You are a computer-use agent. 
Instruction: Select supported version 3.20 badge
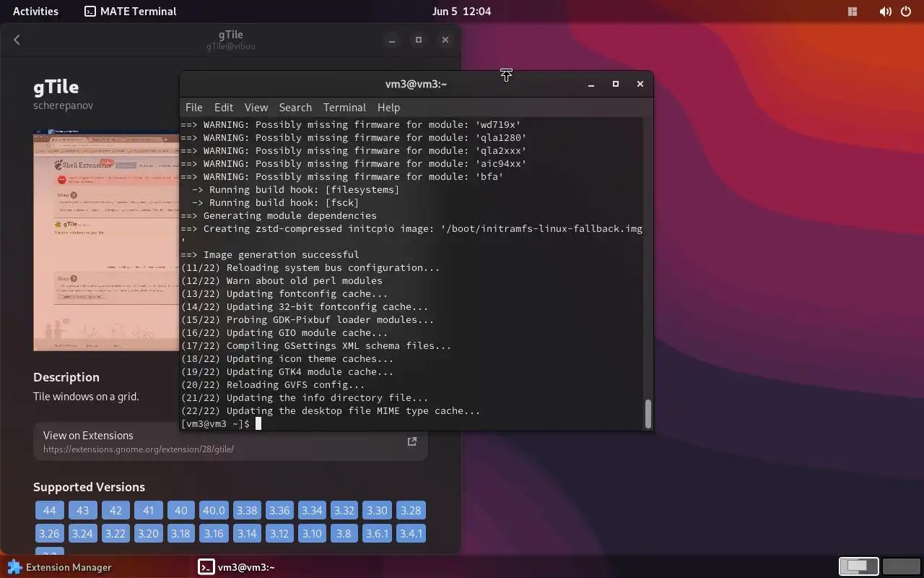click(x=148, y=533)
